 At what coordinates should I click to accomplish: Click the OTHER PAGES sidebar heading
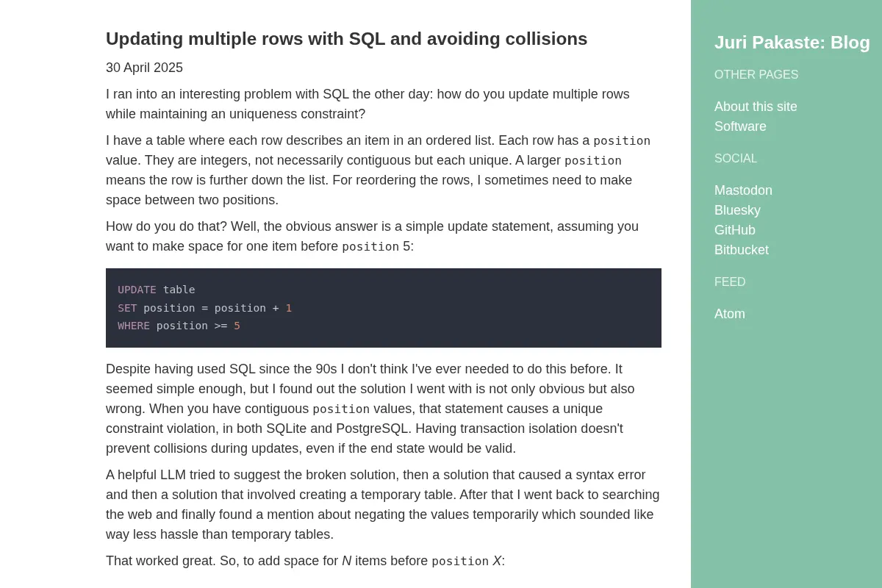click(x=756, y=75)
